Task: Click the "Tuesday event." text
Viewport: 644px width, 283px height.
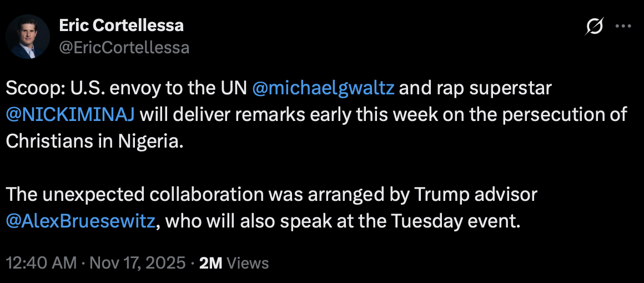Action: pos(455,220)
